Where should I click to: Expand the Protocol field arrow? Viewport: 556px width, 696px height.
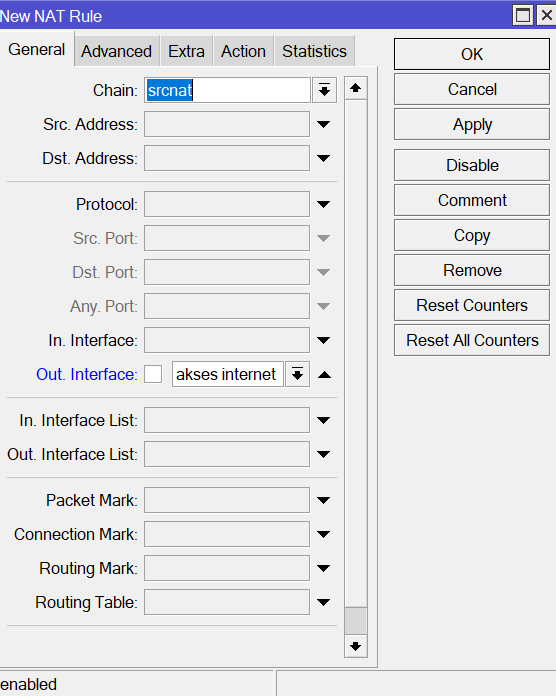coord(323,205)
